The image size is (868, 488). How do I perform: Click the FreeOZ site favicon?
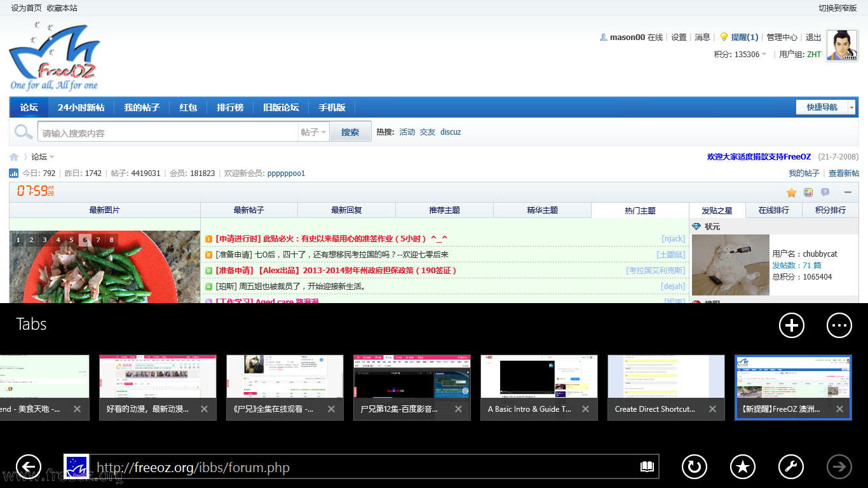coord(76,466)
